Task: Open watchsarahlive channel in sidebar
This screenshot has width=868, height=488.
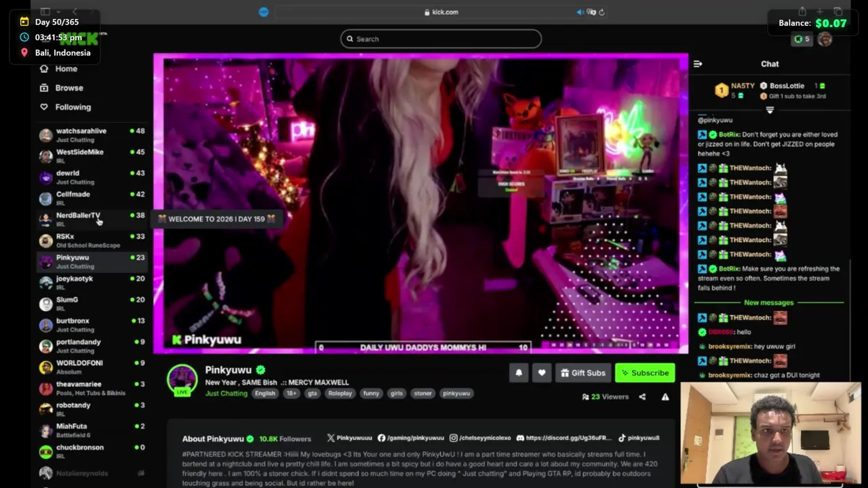Action: click(x=92, y=135)
